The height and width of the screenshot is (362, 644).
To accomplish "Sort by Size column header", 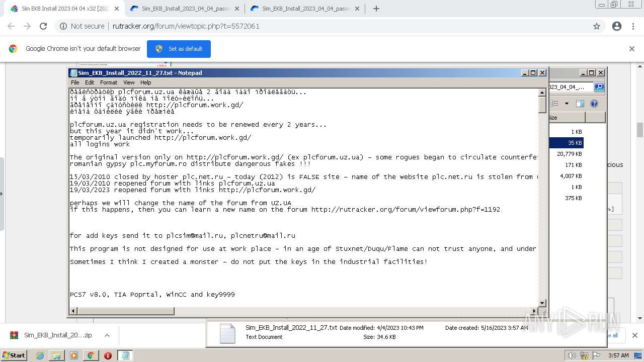I will coord(567,118).
